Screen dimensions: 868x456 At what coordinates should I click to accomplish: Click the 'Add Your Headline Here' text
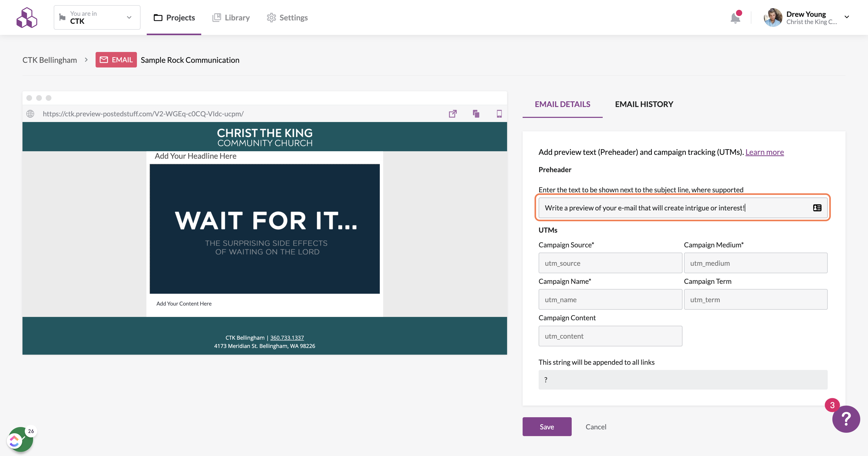click(x=196, y=156)
